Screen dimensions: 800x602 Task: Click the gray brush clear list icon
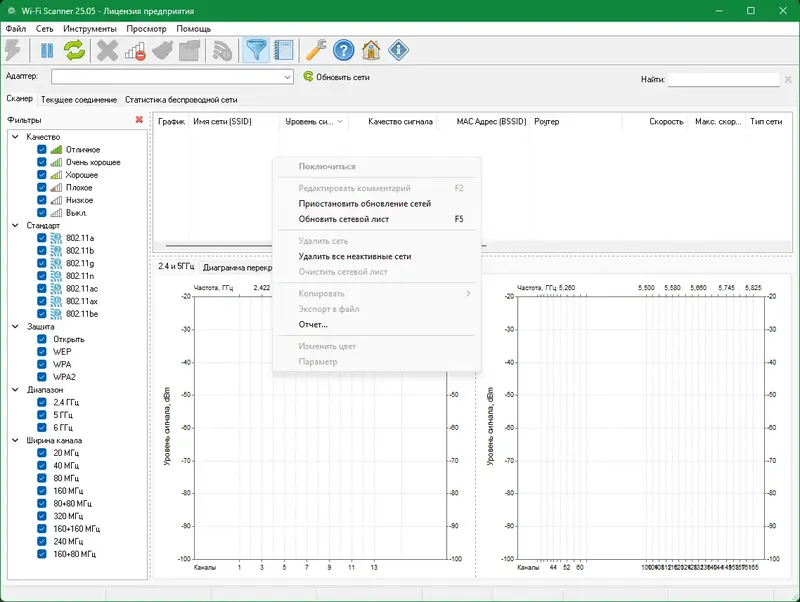(x=162, y=50)
